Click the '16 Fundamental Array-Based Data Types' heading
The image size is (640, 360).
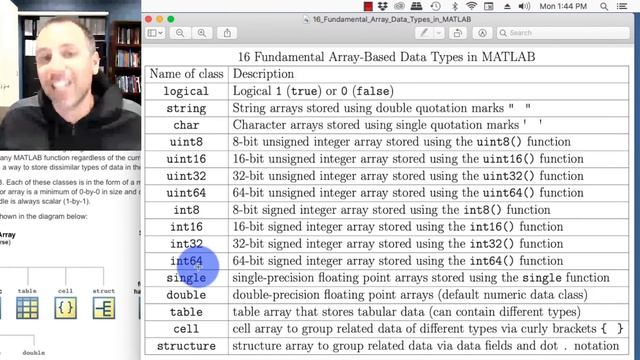pos(387,57)
